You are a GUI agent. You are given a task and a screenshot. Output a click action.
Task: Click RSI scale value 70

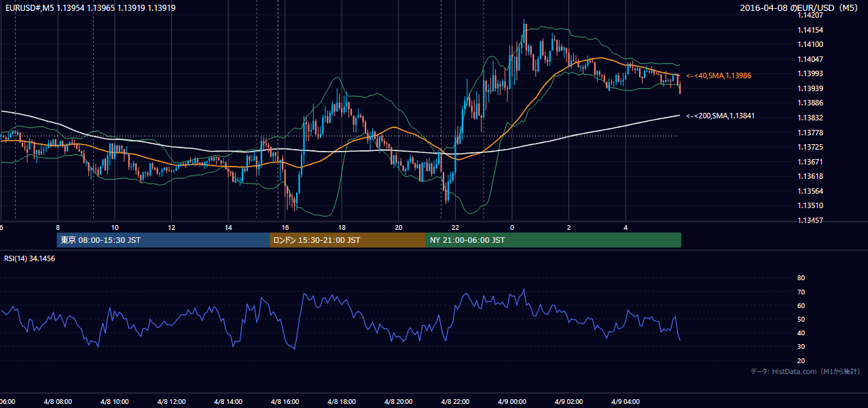tap(801, 292)
